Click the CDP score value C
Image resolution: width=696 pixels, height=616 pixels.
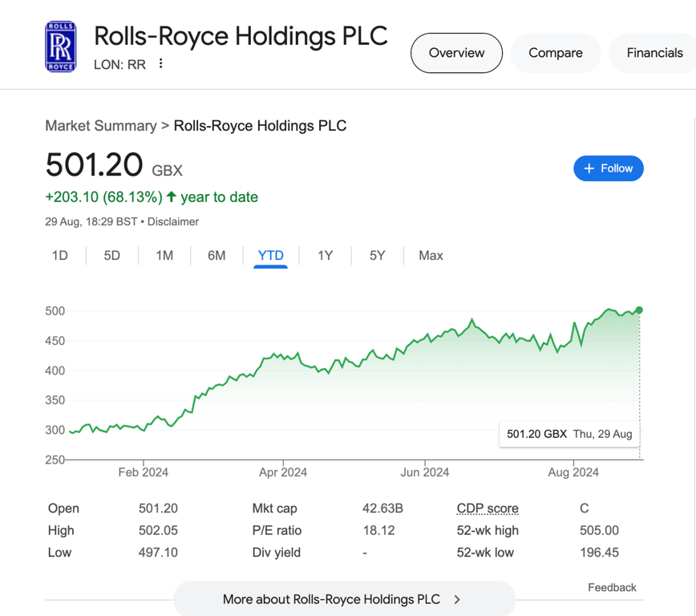[584, 508]
